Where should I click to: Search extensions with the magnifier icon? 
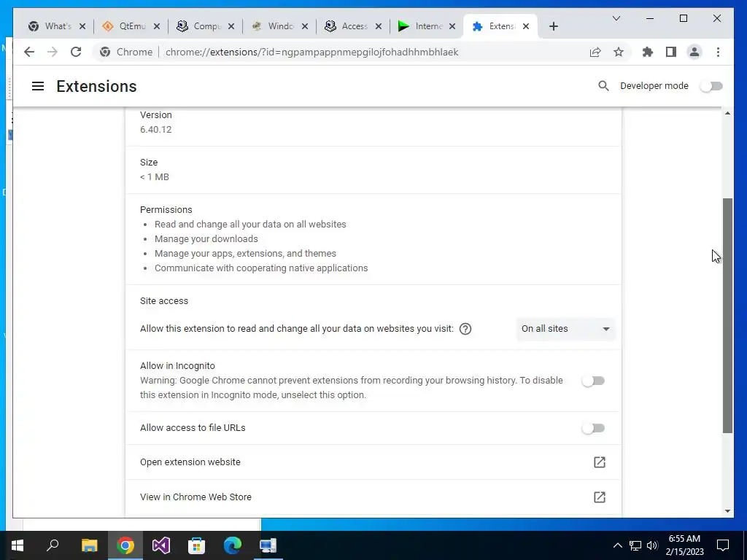pos(603,86)
